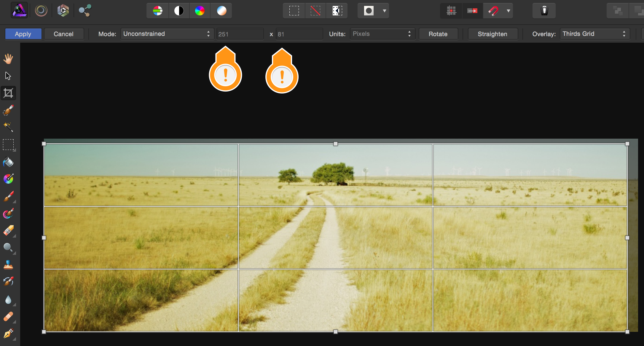Click the bottom-right crop corner handle
Screen dimensions: 644x346
(627, 332)
